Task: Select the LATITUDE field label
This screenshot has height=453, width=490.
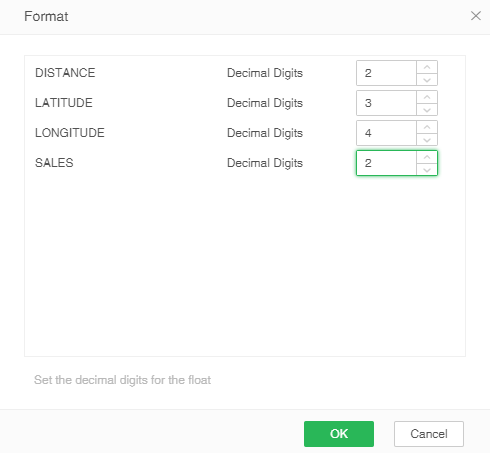Action: (64, 103)
